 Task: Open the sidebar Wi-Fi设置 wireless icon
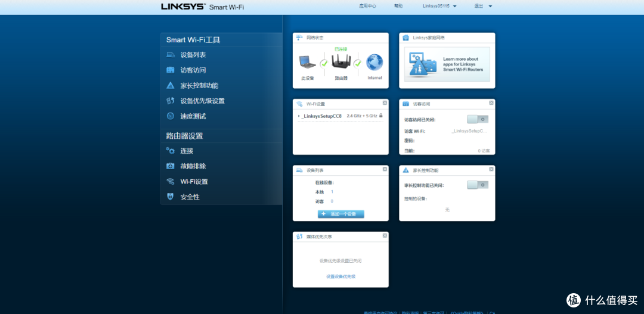click(x=170, y=181)
